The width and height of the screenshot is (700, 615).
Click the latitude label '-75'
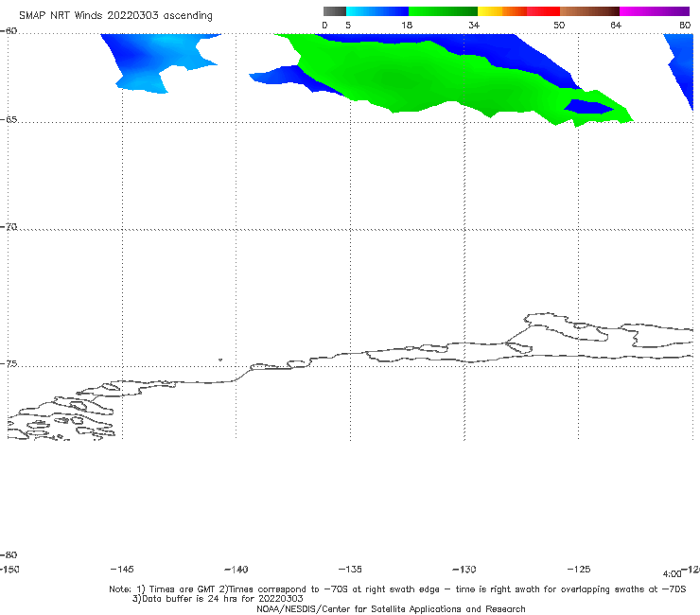coord(9,363)
